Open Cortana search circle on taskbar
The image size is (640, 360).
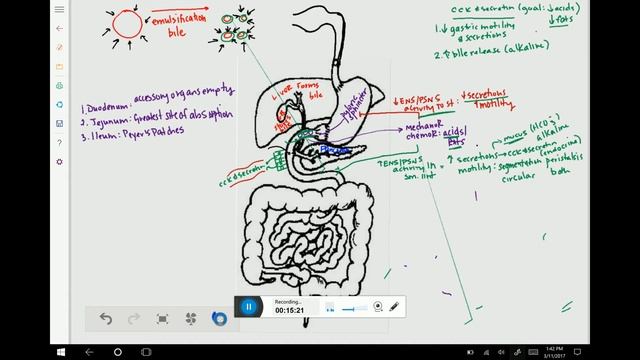click(x=118, y=352)
